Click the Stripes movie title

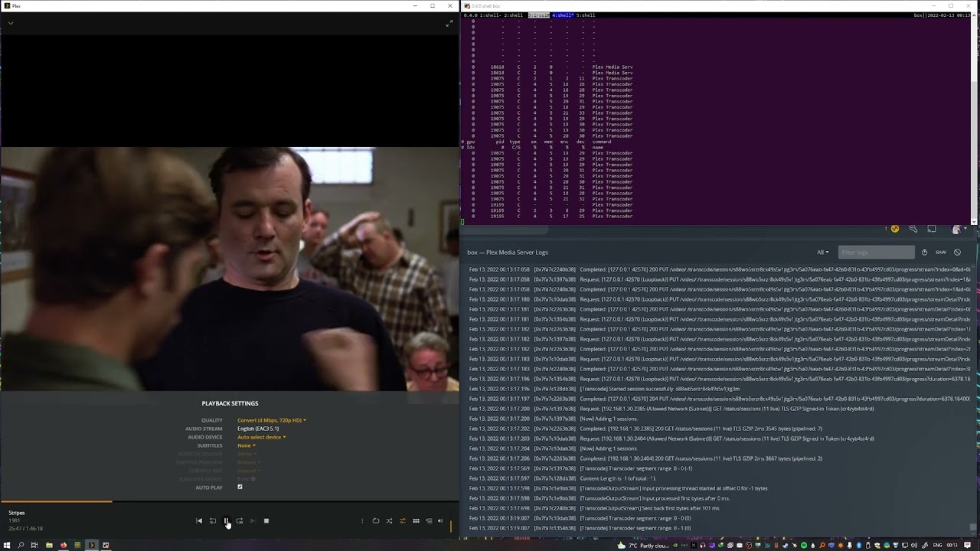(x=17, y=513)
